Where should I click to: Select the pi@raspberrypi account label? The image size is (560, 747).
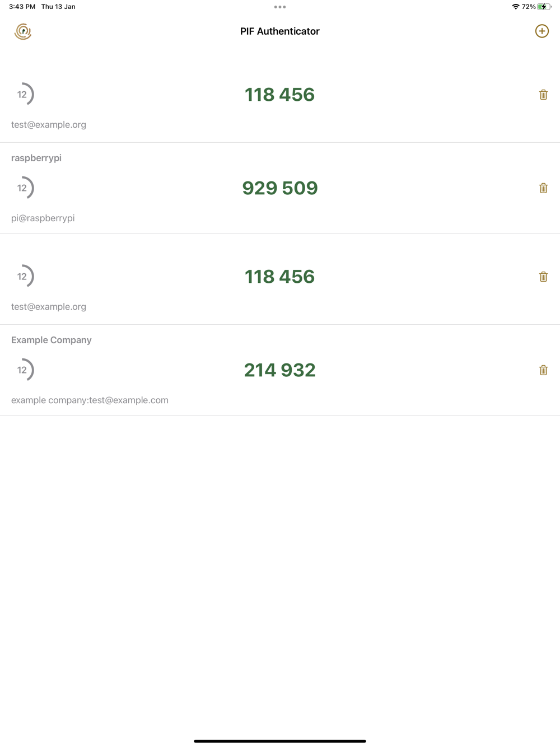(43, 218)
